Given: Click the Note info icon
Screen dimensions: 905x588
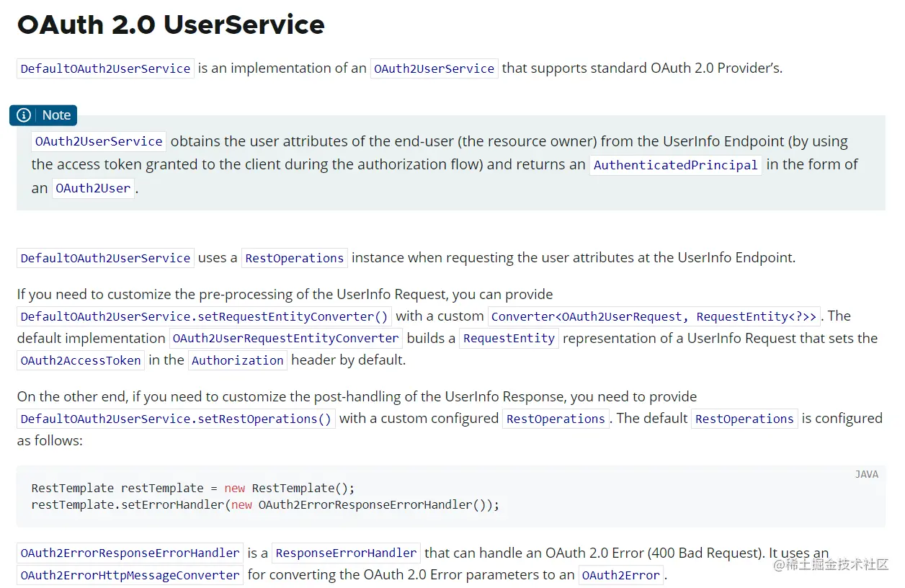Looking at the screenshot, I should [24, 115].
